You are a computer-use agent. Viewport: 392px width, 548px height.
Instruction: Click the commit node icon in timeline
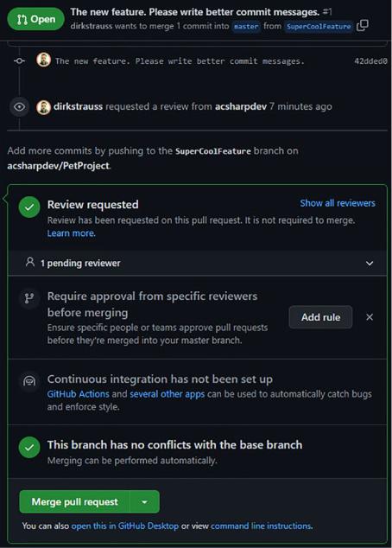click(19, 61)
